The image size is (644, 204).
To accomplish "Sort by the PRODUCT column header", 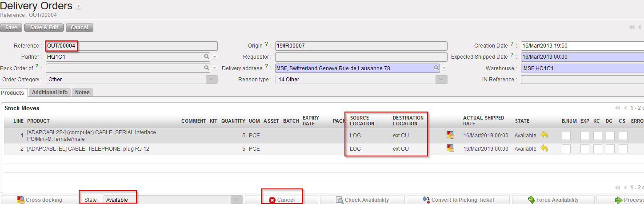I will coord(38,121).
